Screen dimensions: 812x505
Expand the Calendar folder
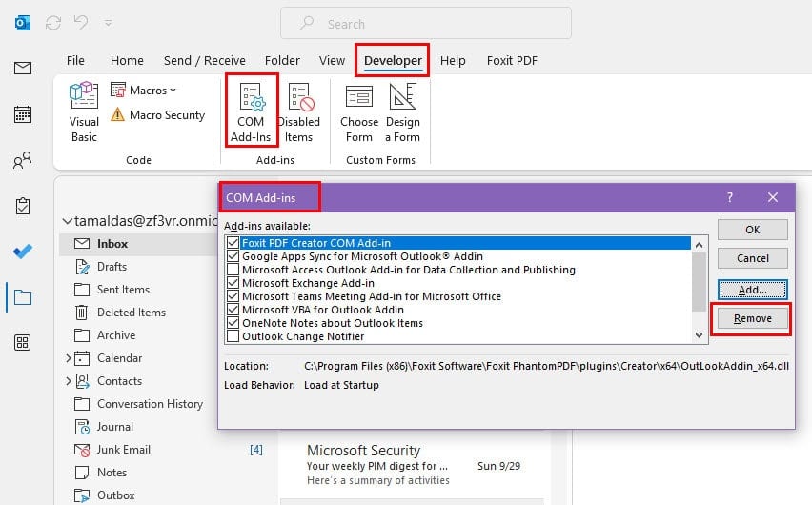(69, 358)
